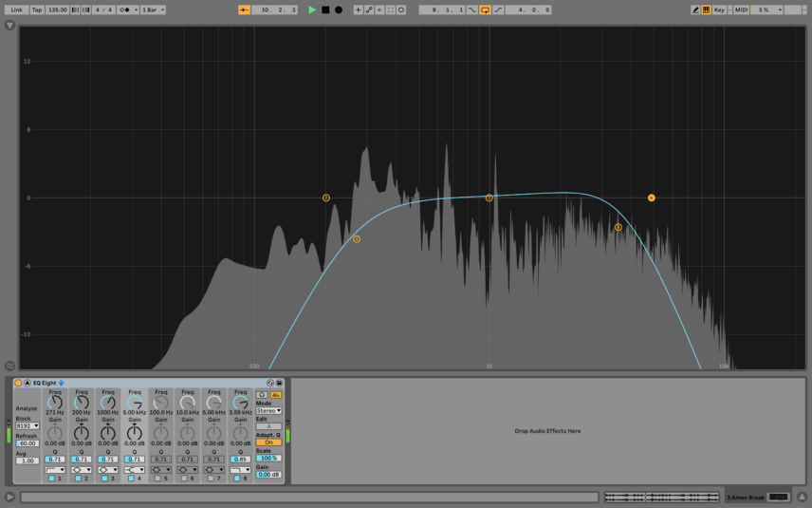
Task: Click the 135.00 tempo field
Action: [58, 9]
